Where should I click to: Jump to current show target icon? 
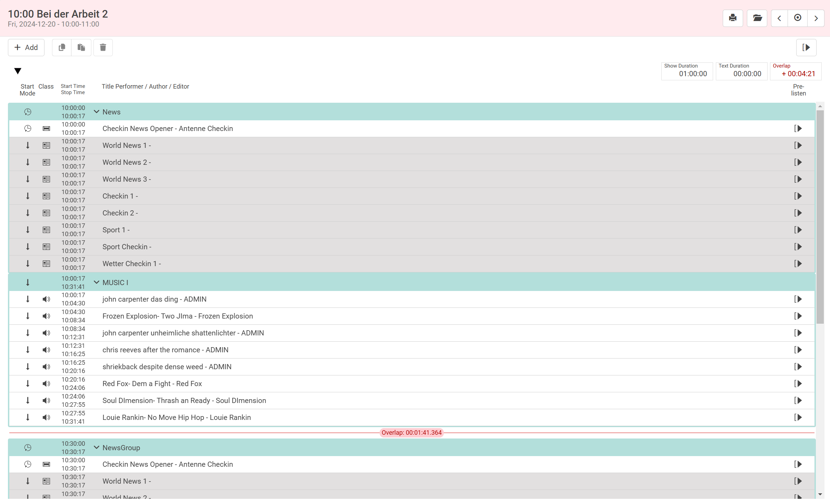797,18
